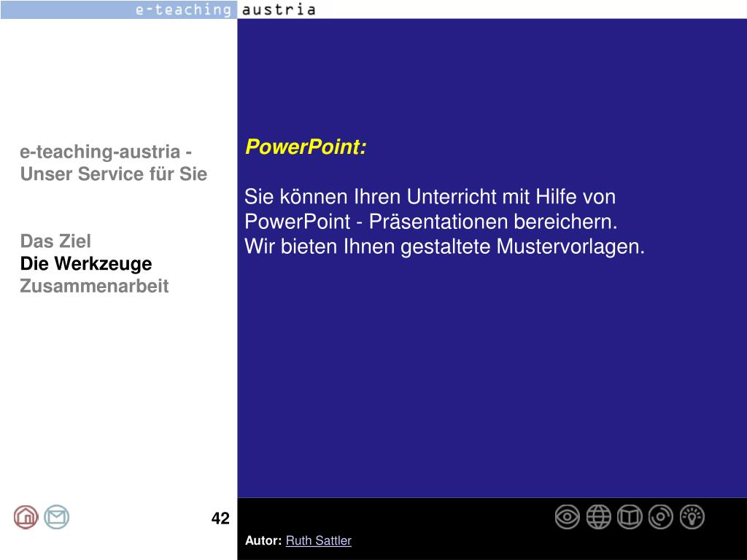Click the title 'Unser Service für Sie'
747x560 pixels.
[x=114, y=174]
